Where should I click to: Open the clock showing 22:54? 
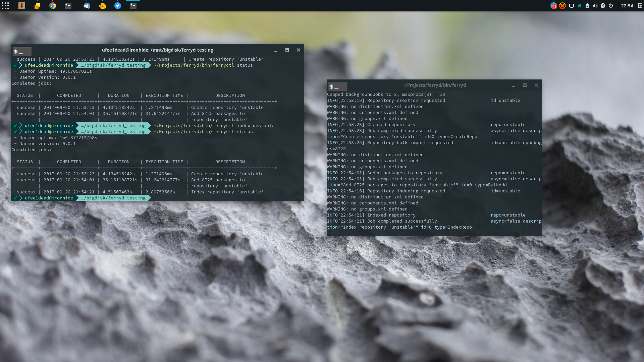[627, 6]
